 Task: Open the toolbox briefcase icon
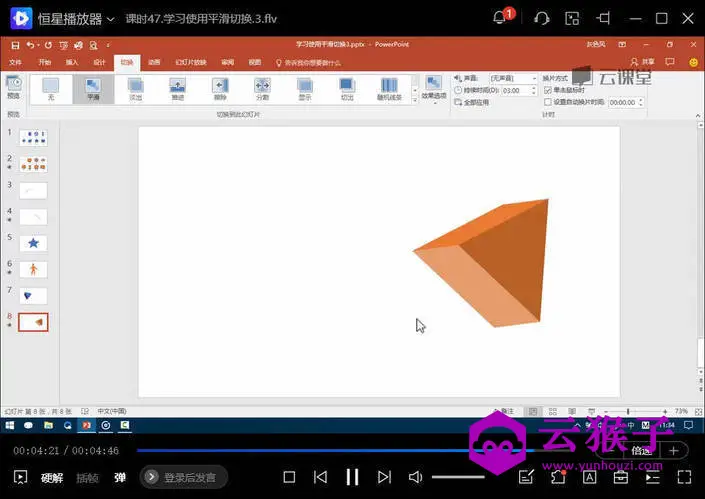[621, 477]
